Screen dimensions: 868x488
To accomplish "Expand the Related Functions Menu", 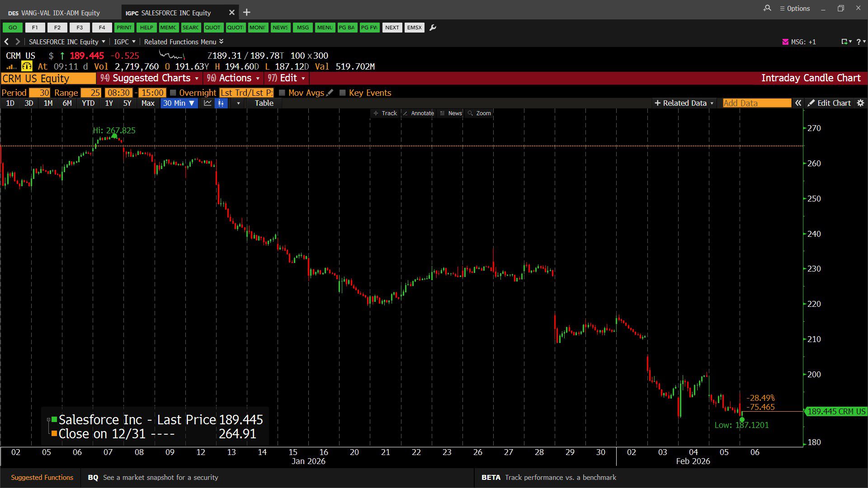I will click(x=184, y=42).
